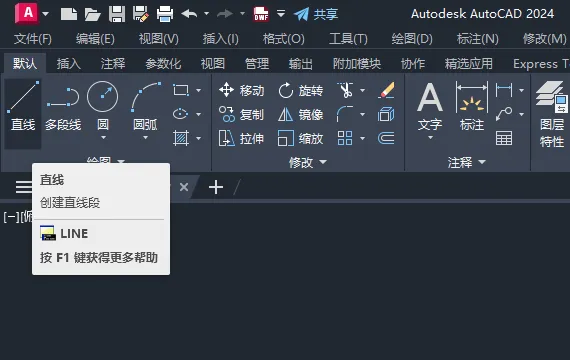The width and height of the screenshot is (570, 360).
Task: Click the rectangle draw tool icon
Action: click(181, 90)
